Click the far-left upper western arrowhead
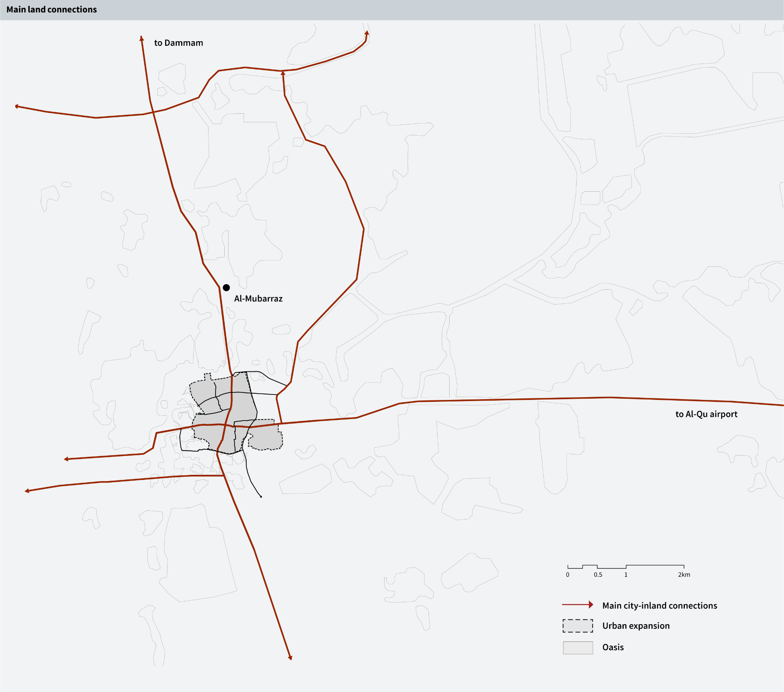This screenshot has width=784, height=692. coord(17,106)
